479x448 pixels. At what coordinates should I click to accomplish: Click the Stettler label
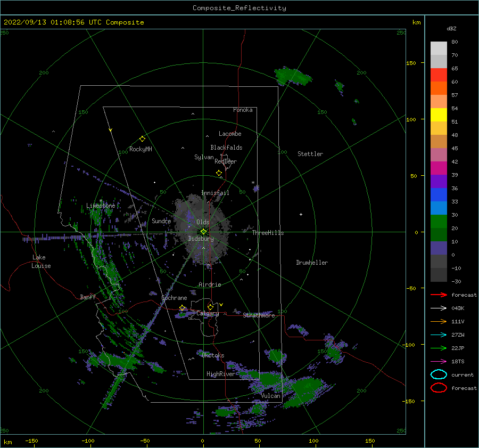[310, 154]
